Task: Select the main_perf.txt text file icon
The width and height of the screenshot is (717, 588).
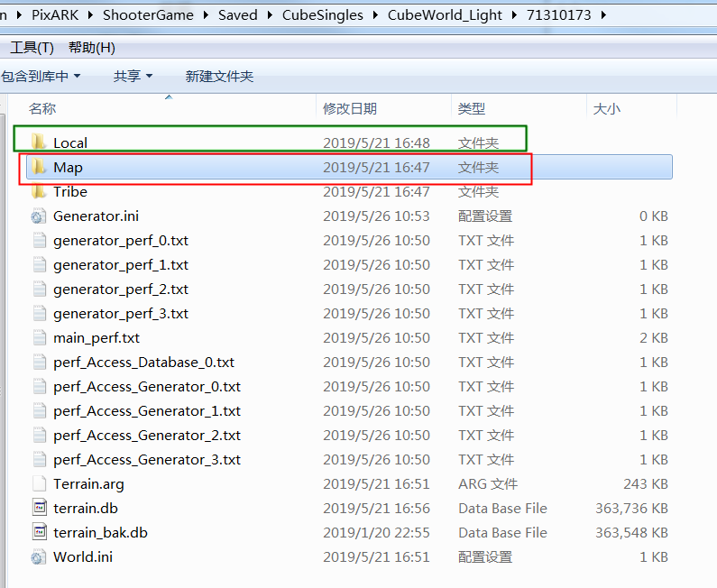Action: coord(40,337)
